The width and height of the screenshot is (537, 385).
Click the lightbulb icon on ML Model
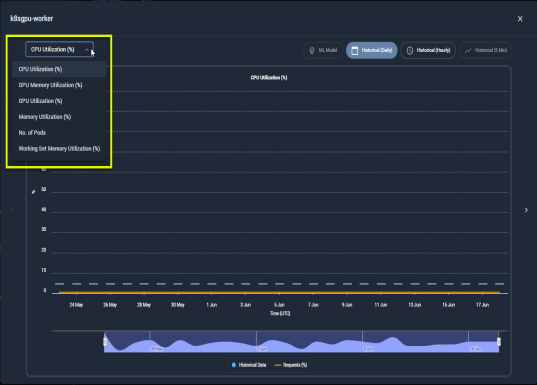click(312, 51)
